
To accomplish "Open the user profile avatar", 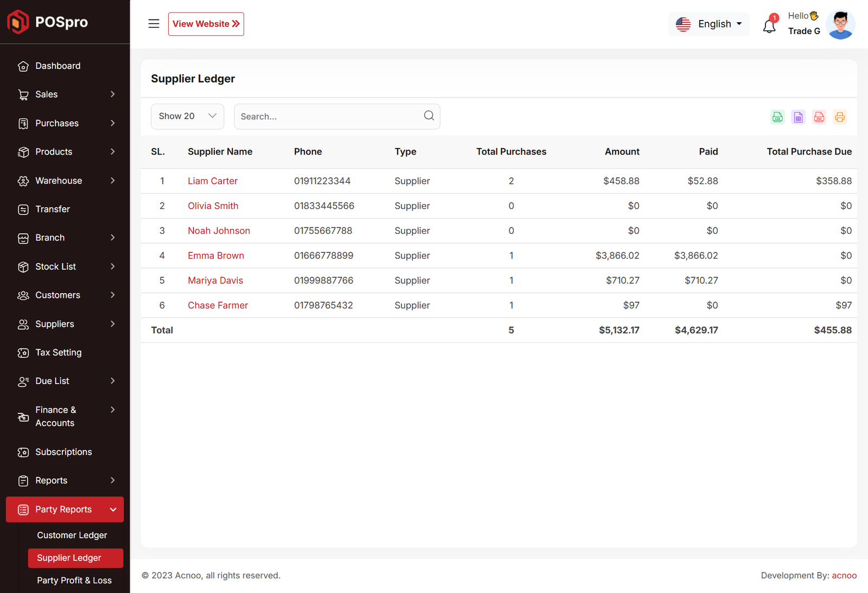I will click(x=840, y=24).
